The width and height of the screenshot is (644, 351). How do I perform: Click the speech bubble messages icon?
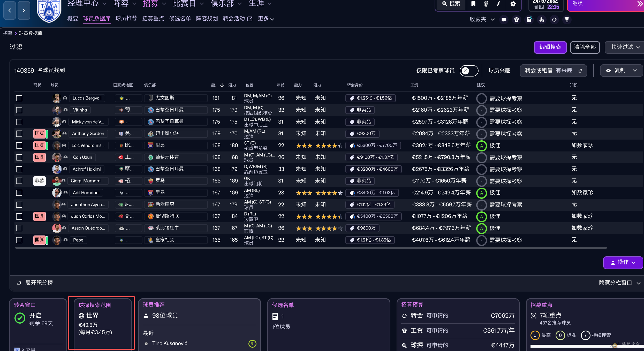click(504, 20)
